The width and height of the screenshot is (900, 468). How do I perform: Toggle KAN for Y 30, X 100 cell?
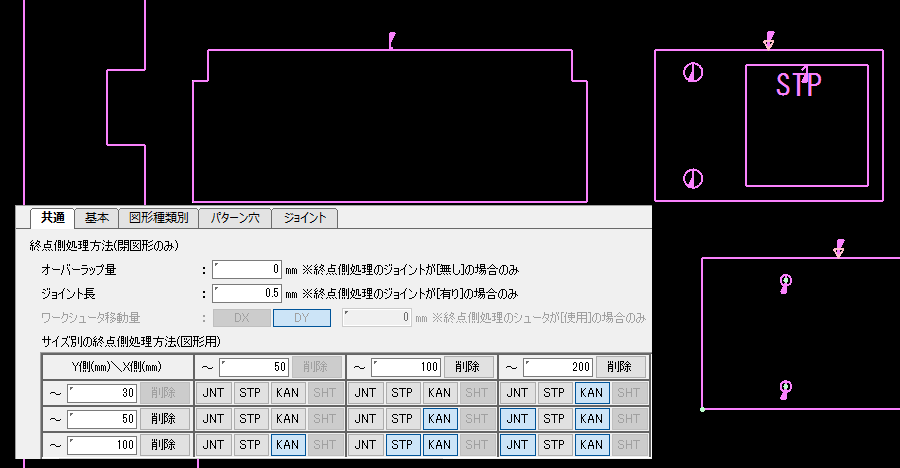tap(440, 393)
